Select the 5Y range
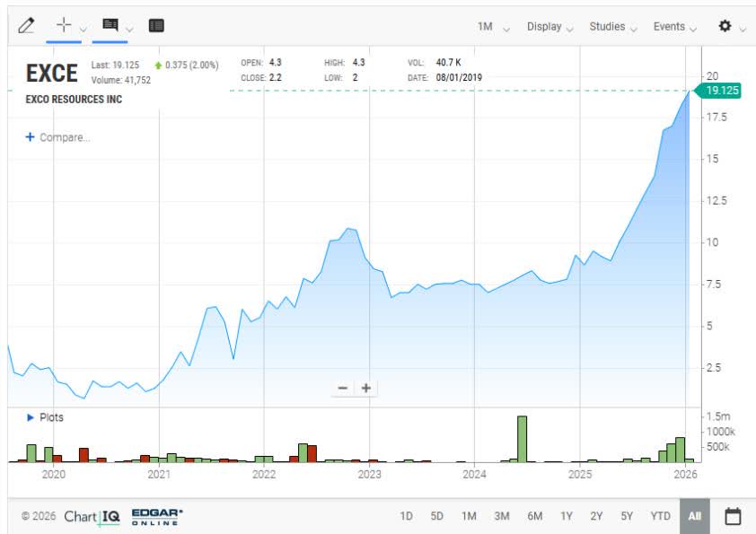 click(627, 516)
